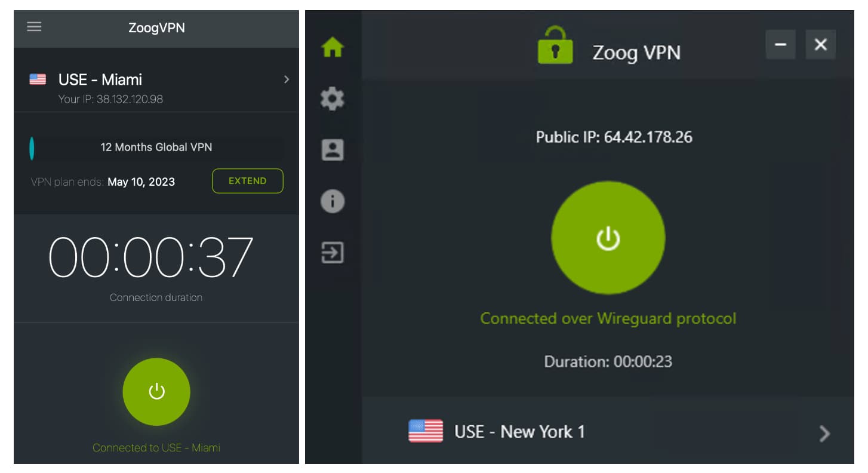
Task: Click the EXTEND plan button
Action: tap(248, 181)
